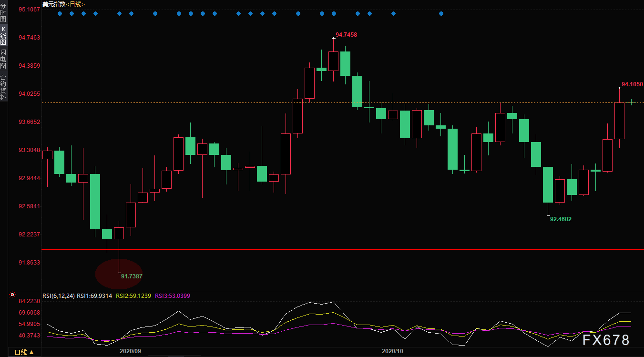Select the candle with high 94.1050
644x357 pixels.
coord(619,121)
